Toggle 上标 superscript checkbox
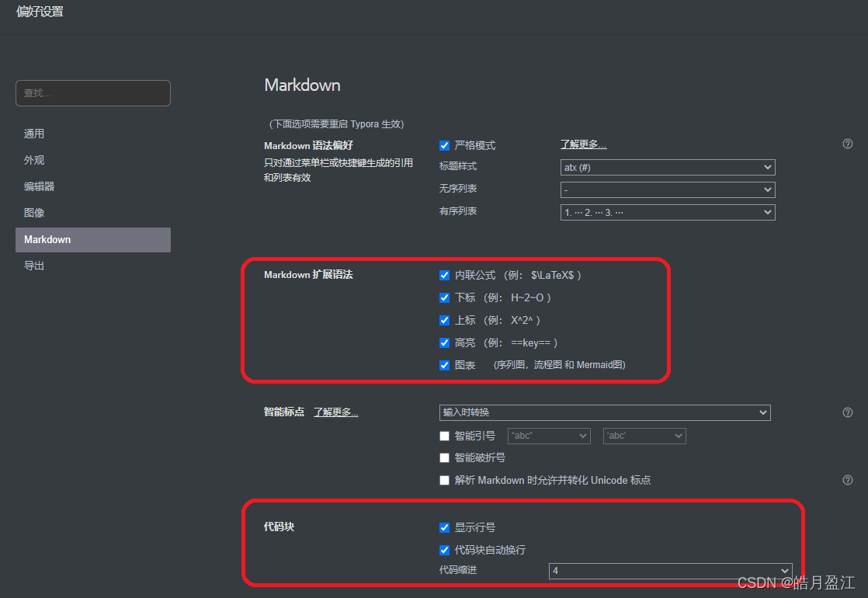The height and width of the screenshot is (598, 868). (x=444, y=320)
